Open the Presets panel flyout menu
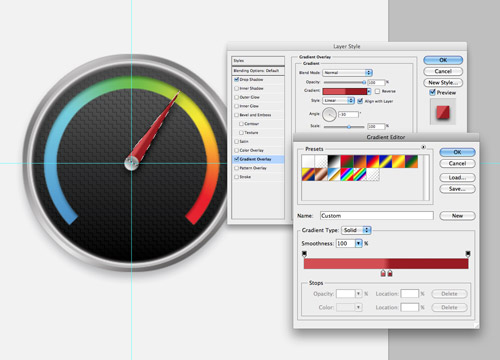Viewport: 500px width, 360px height. [x=423, y=147]
